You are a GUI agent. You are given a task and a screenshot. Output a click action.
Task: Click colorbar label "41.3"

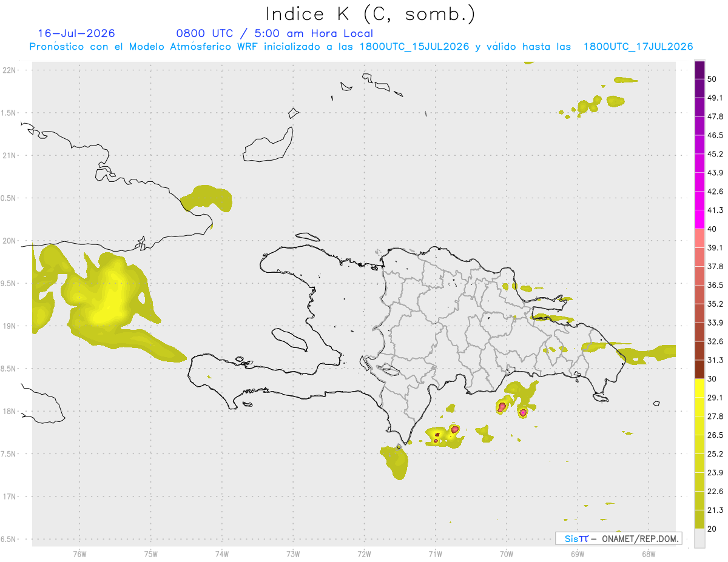click(715, 210)
